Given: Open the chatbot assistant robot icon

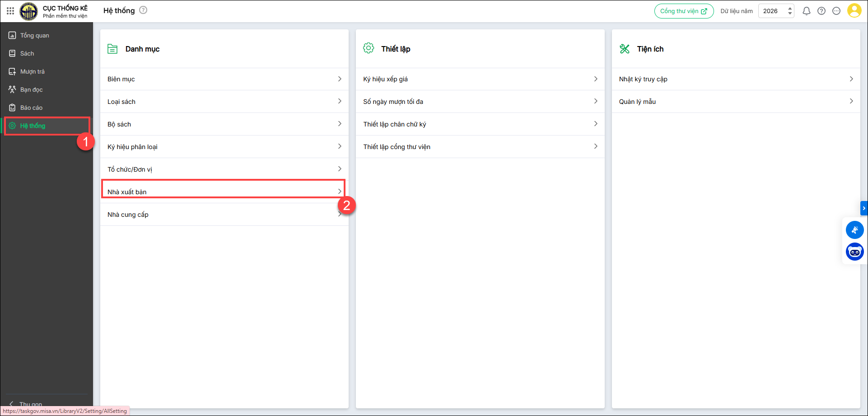Looking at the screenshot, I should 854,252.
